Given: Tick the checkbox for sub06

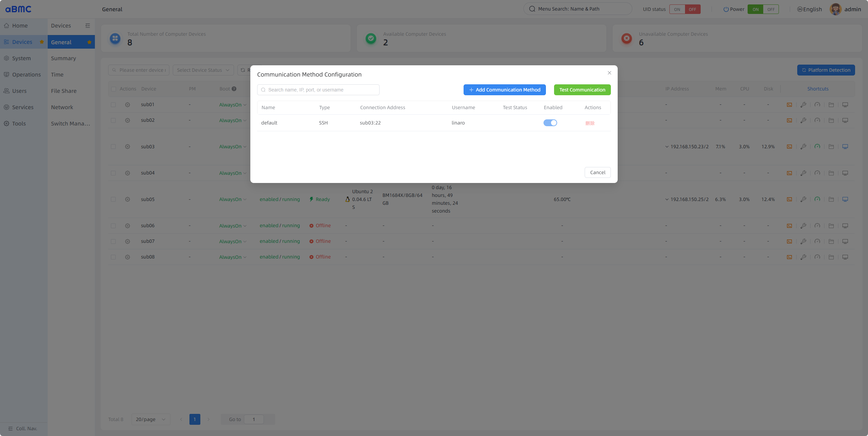Looking at the screenshot, I should point(113,226).
